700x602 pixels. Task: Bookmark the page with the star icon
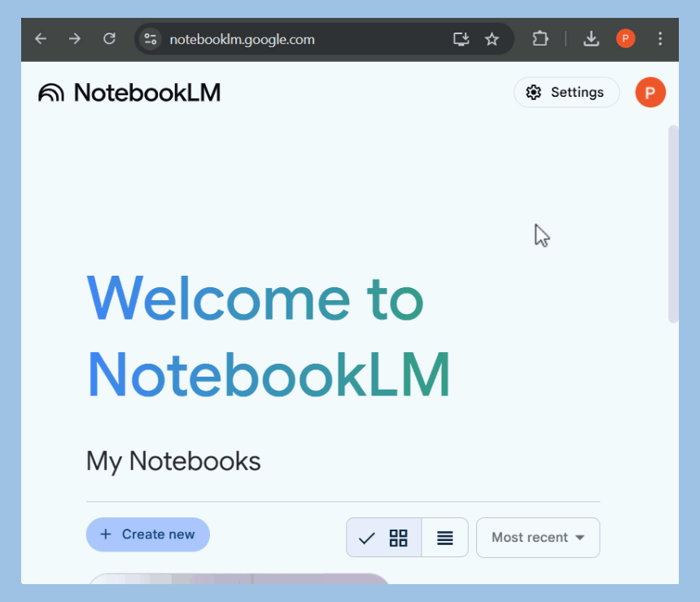point(492,38)
